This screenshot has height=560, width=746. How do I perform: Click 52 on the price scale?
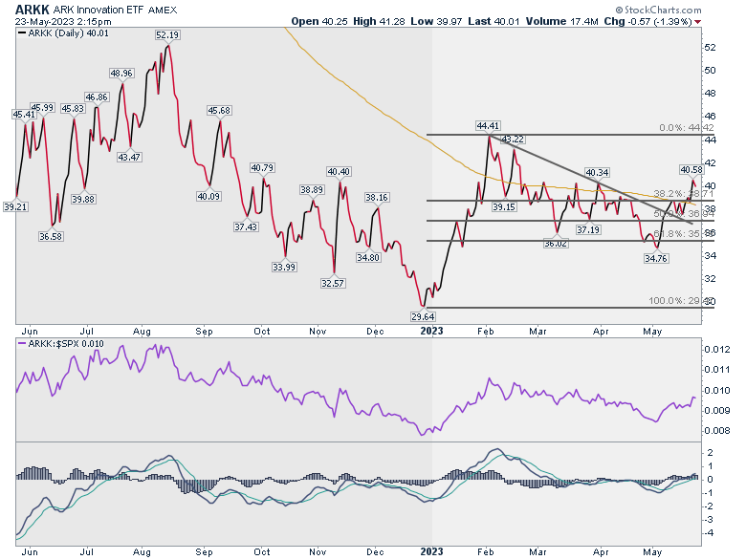click(x=710, y=48)
